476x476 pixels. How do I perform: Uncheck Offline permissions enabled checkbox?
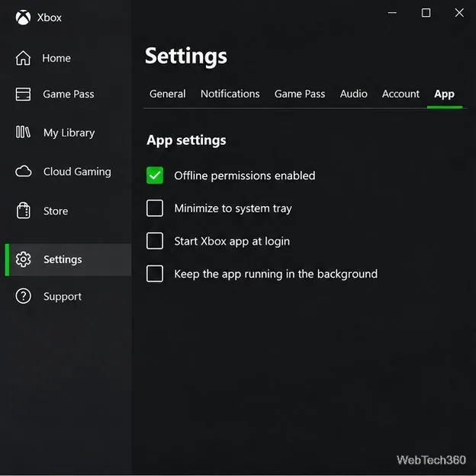[x=155, y=175]
